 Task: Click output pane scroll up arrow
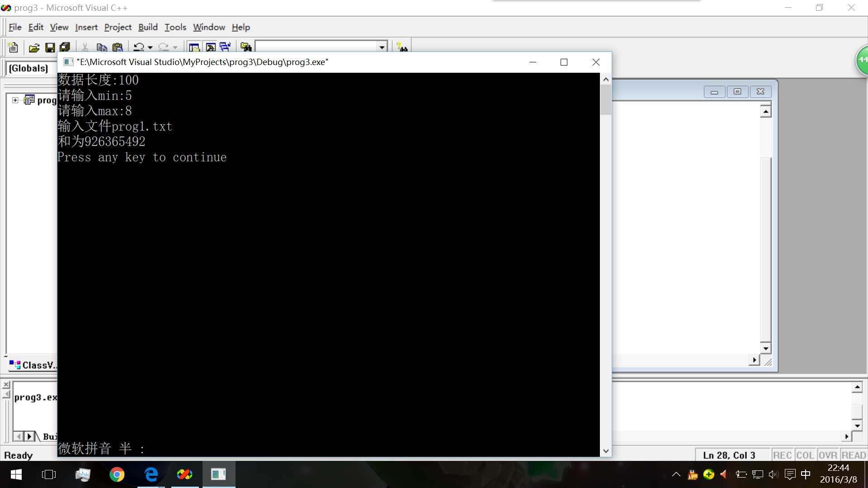coord(857,387)
